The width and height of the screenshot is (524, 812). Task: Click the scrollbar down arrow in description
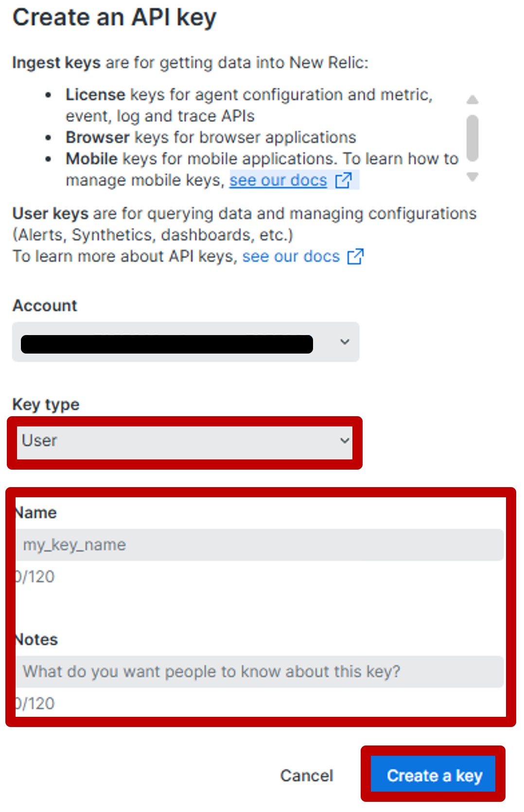472,176
